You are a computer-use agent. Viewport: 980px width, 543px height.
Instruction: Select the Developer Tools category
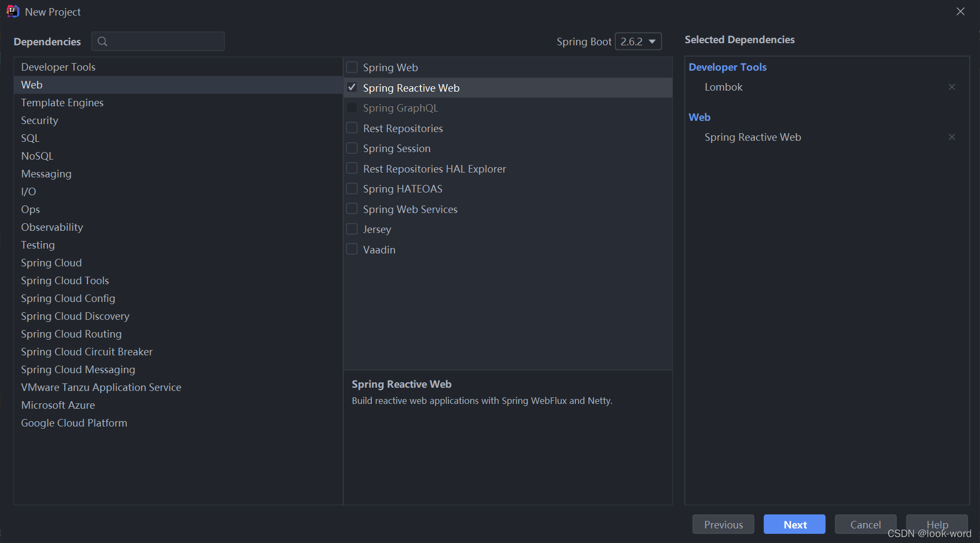pyautogui.click(x=178, y=67)
